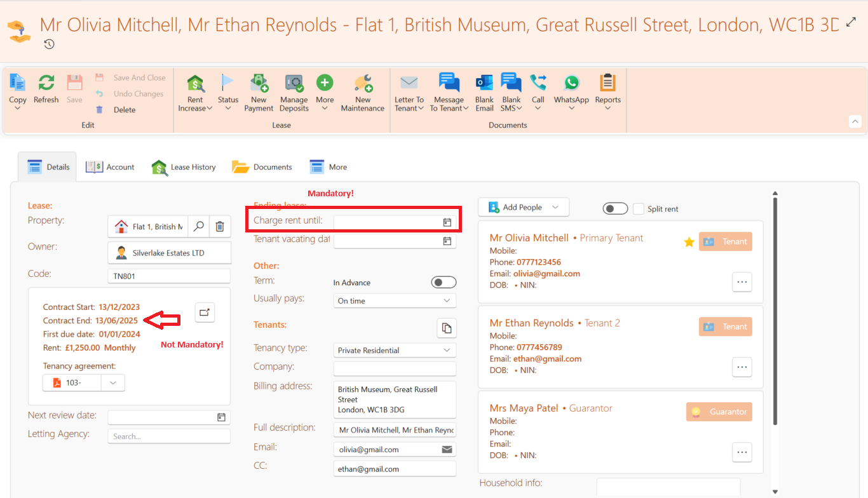868x498 pixels.
Task: Open the Account tab
Action: pyautogui.click(x=111, y=167)
